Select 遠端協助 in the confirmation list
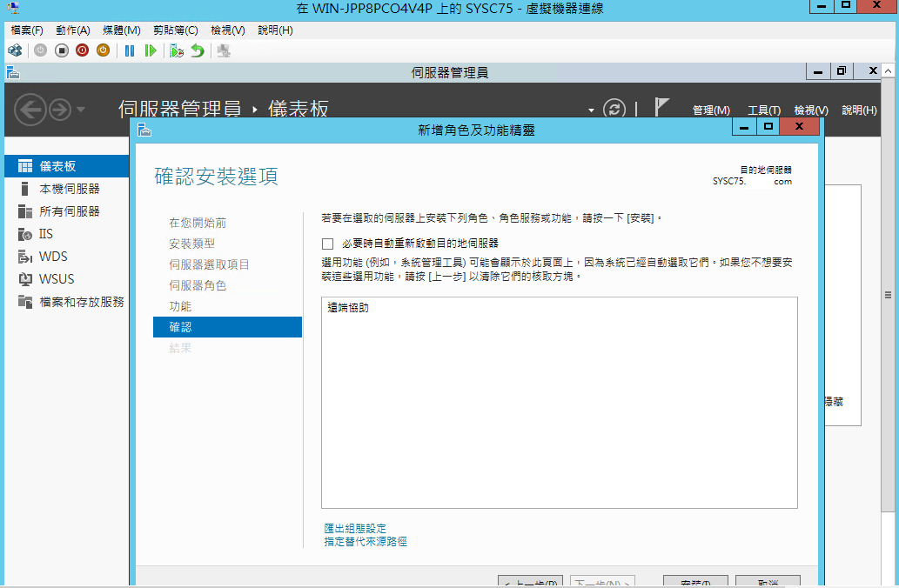The image size is (899, 588). [x=348, y=308]
